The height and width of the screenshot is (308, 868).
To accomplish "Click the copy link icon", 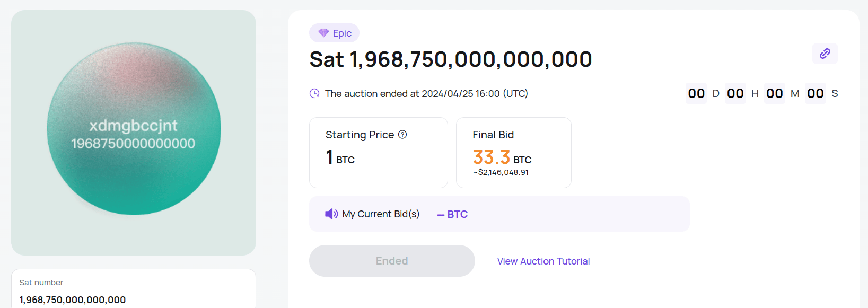I will coord(825,54).
